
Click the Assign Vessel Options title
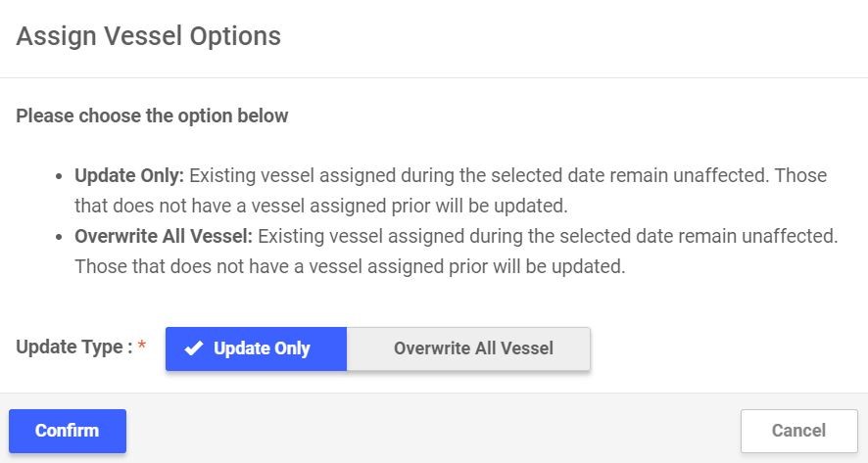[x=149, y=36]
